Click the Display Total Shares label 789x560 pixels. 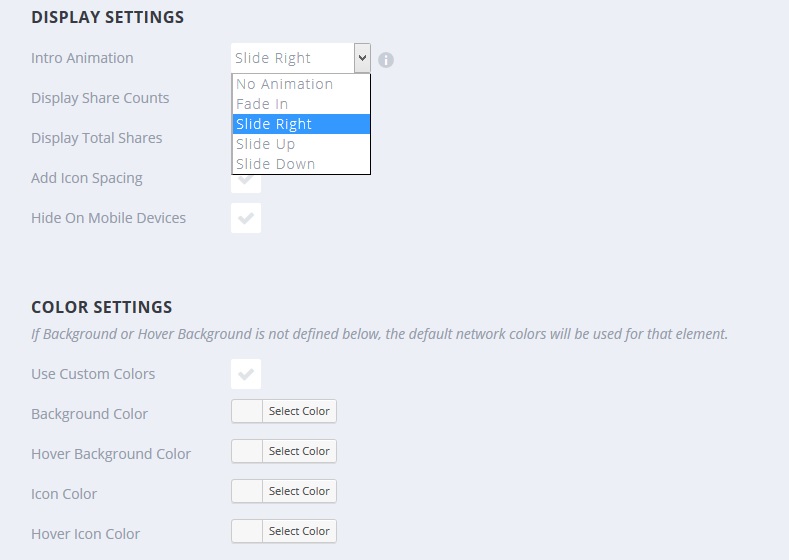(x=96, y=138)
